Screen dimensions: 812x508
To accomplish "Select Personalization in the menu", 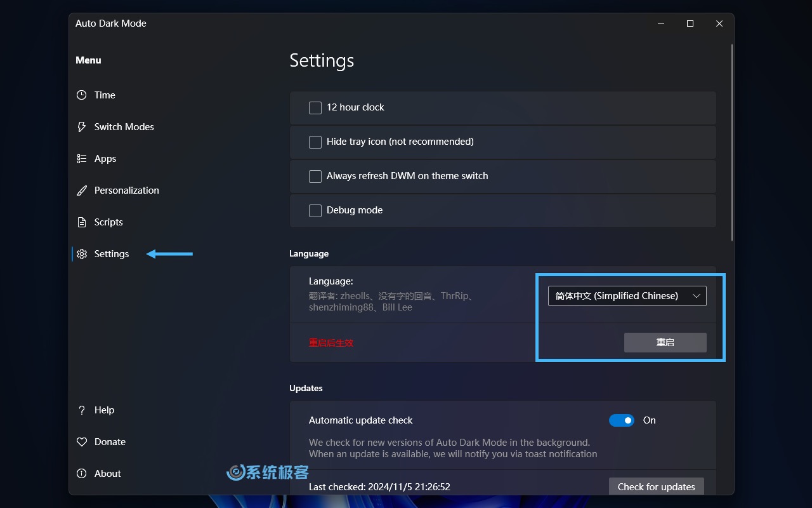I will point(127,190).
